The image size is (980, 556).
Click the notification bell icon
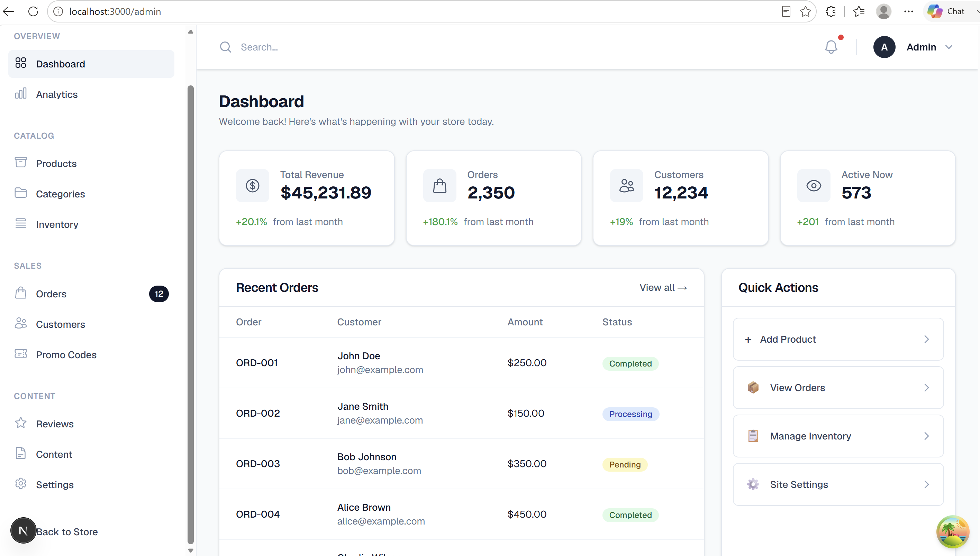(831, 47)
